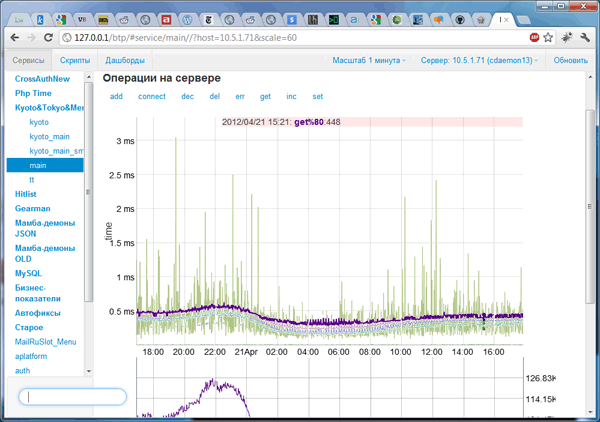Switch to the blue S favicon tab
This screenshot has width=600, height=422.
(x=292, y=20)
